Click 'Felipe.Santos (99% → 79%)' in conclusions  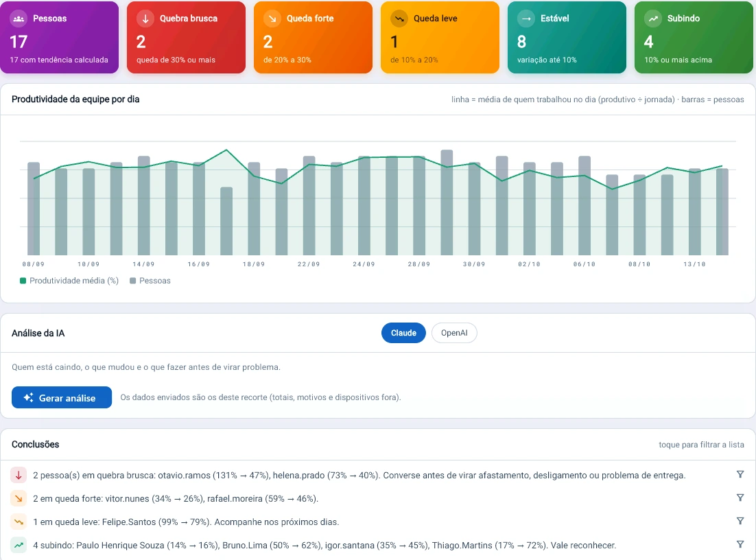[x=156, y=522]
